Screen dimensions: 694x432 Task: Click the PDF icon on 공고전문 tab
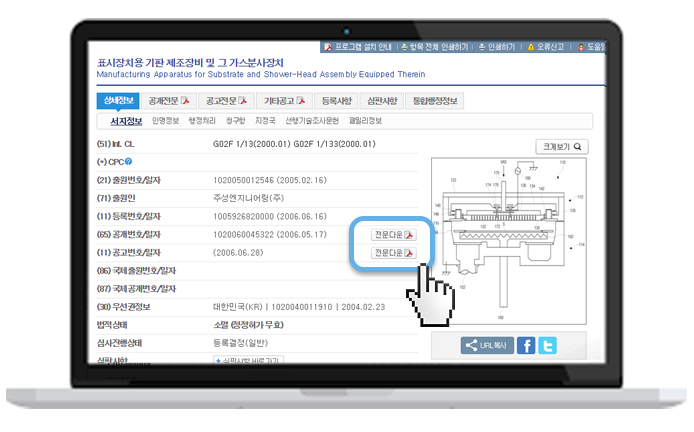(243, 101)
